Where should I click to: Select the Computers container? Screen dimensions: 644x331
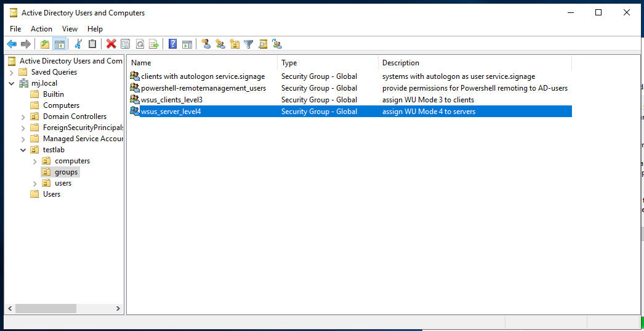coord(61,105)
